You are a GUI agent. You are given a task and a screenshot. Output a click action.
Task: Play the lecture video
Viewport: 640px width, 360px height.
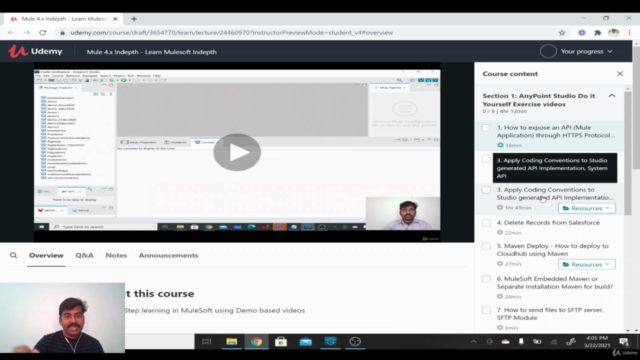click(237, 152)
